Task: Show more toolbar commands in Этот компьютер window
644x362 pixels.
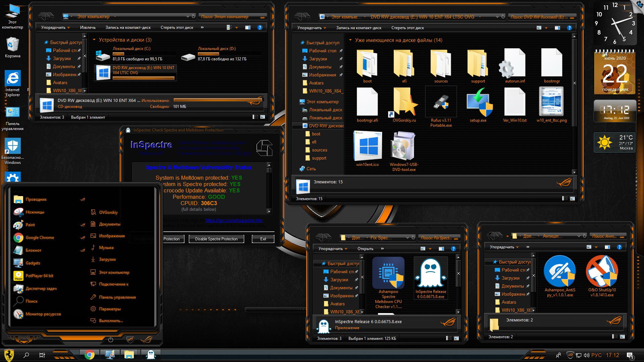Action: coord(202,27)
